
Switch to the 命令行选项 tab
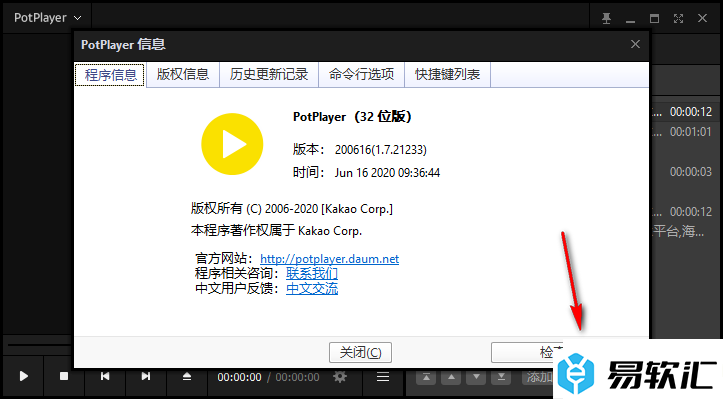(362, 74)
